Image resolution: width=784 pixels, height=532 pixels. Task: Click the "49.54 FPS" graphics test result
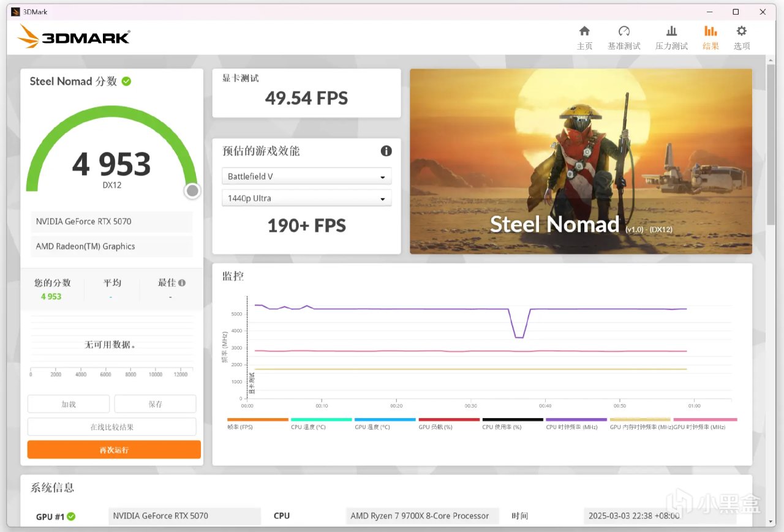pos(306,98)
